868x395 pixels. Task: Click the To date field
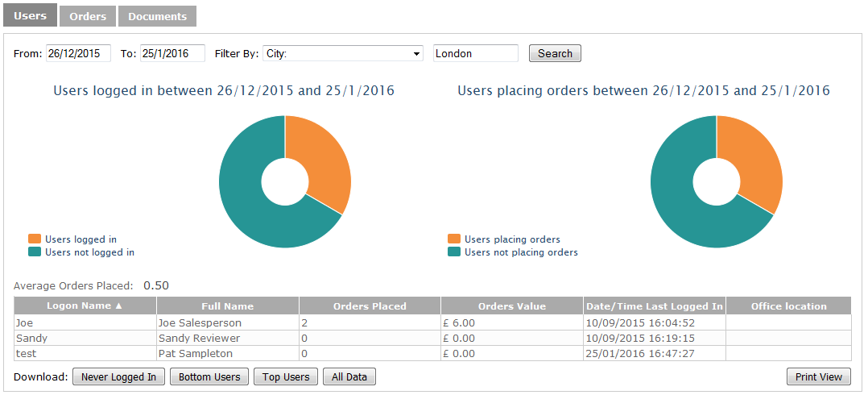coord(172,53)
